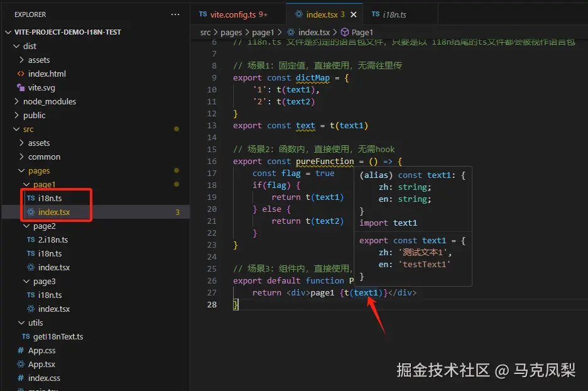The image size is (588, 391).
Task: Click TS icon beside getI18nText.ts
Action: 26,336
